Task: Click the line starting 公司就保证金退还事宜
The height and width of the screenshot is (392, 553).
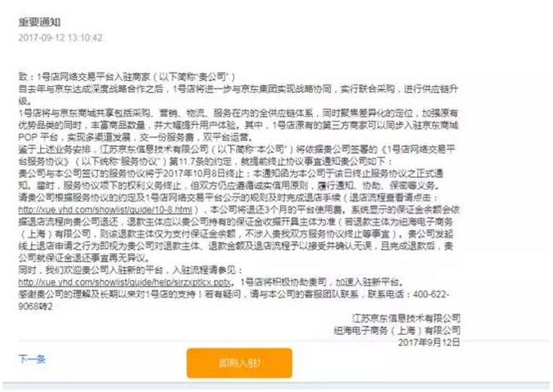Action: click(x=84, y=258)
